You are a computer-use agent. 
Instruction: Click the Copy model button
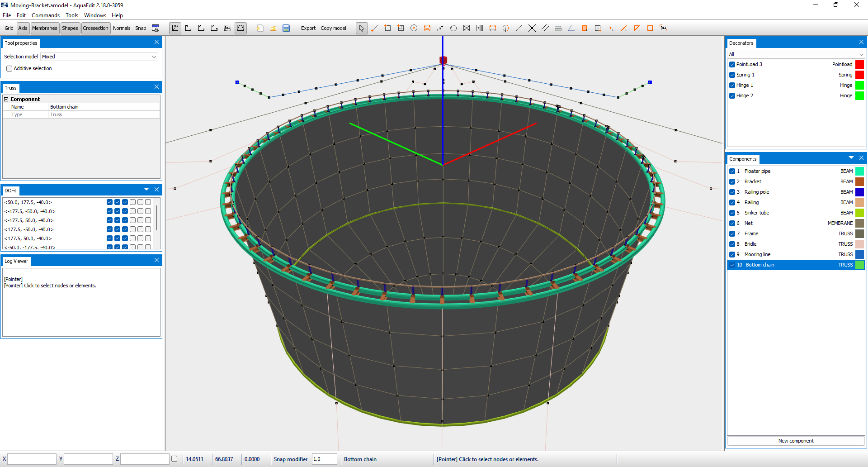pos(333,28)
